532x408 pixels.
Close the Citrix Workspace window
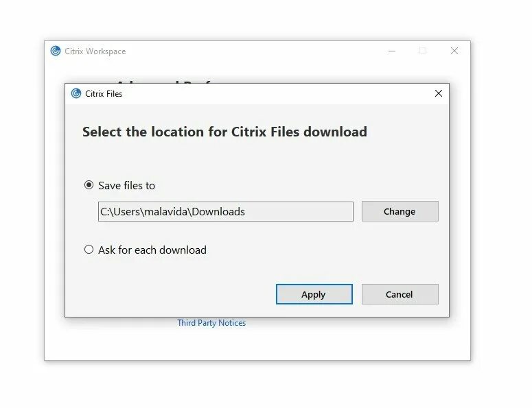point(454,51)
